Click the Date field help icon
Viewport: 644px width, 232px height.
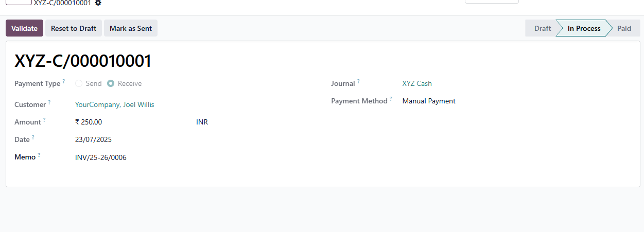point(33,137)
